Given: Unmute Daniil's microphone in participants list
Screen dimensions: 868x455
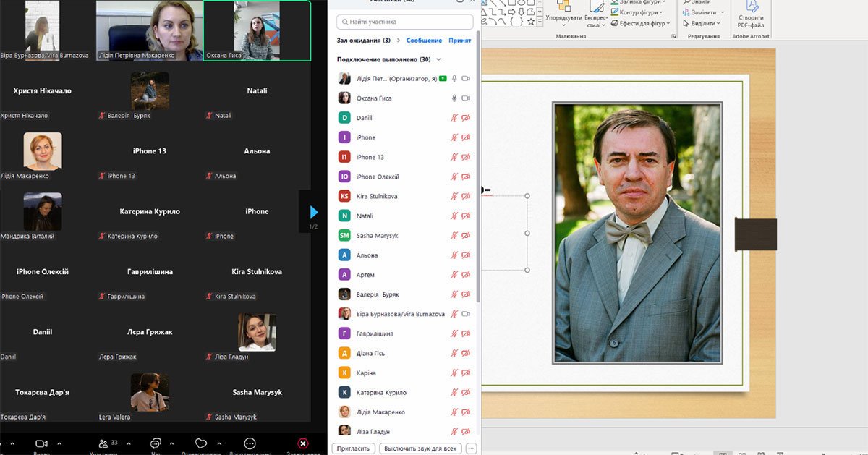Looking at the screenshot, I should point(454,118).
